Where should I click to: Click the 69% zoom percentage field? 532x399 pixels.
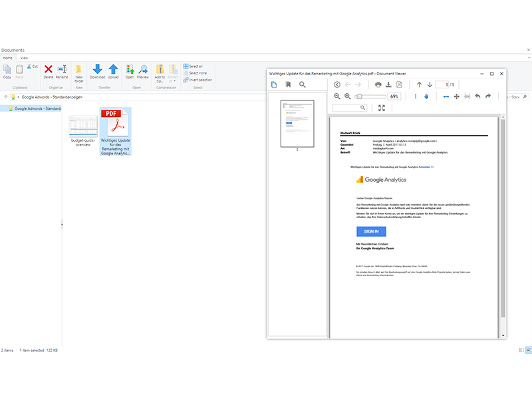(394, 96)
